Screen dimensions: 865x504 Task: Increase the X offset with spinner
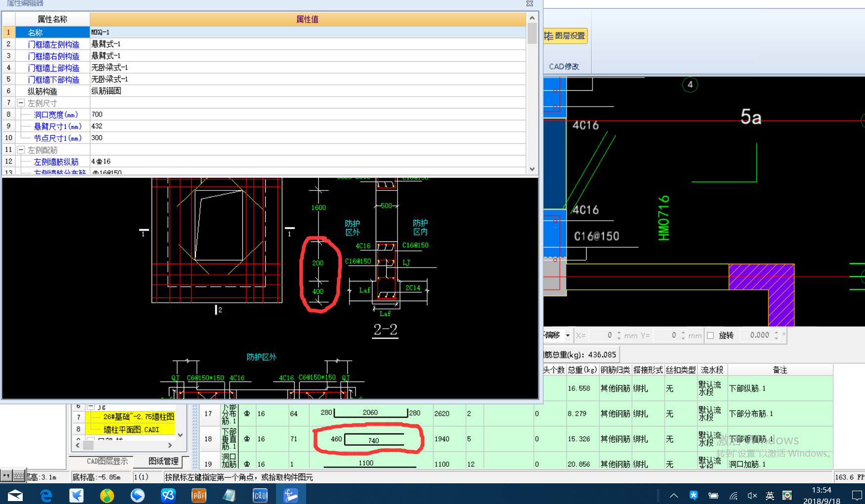pos(619,333)
